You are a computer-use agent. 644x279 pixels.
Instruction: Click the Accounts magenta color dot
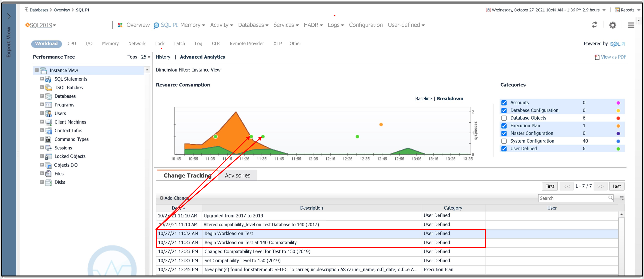click(618, 103)
